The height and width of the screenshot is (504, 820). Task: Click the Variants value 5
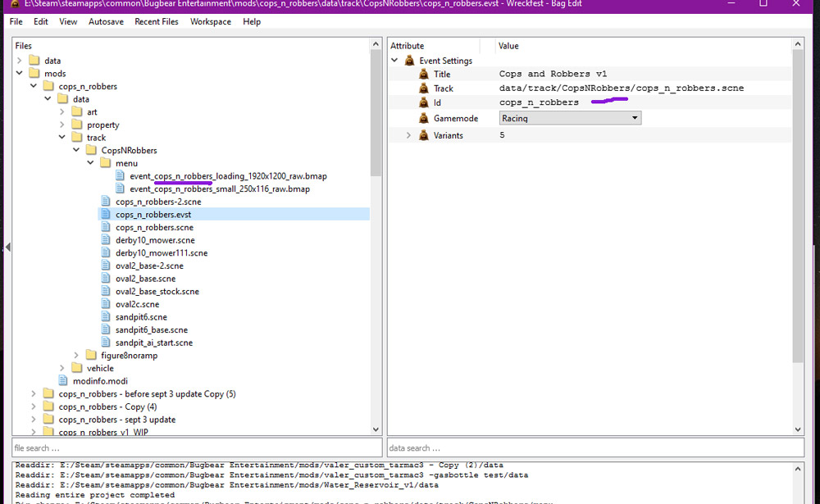502,135
